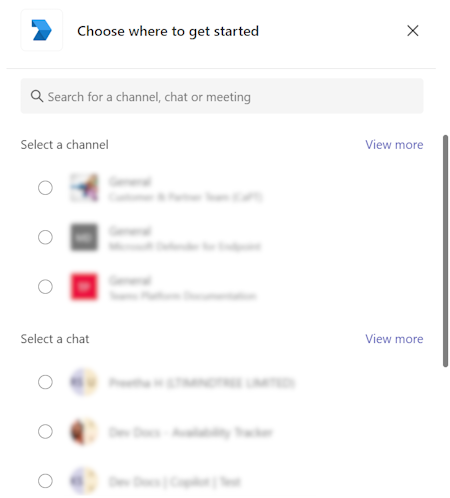Select the first chat radio button
This screenshot has width=450, height=498.
coord(45,382)
